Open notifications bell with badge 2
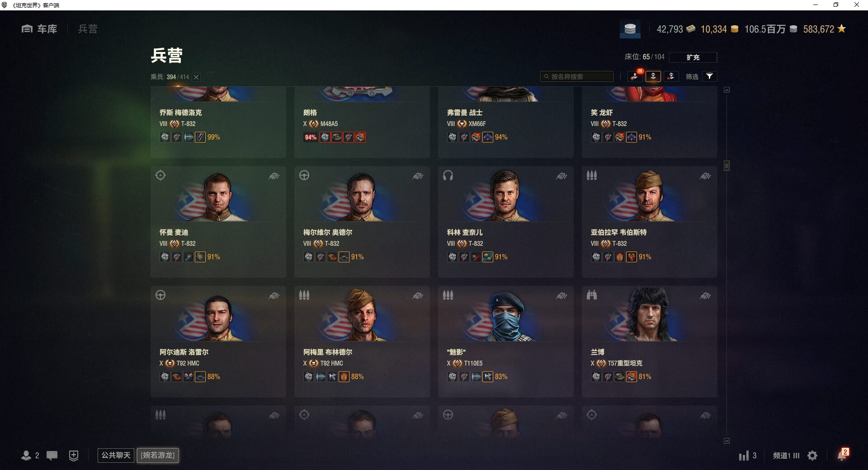Screen dimensions: 868x470 (842, 455)
